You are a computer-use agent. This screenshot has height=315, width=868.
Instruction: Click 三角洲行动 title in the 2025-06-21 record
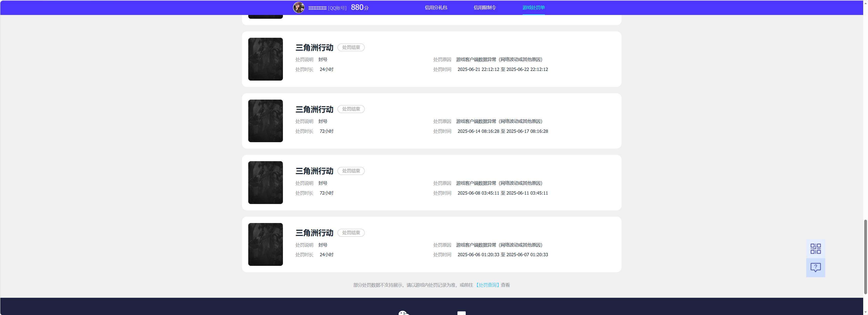pos(314,48)
